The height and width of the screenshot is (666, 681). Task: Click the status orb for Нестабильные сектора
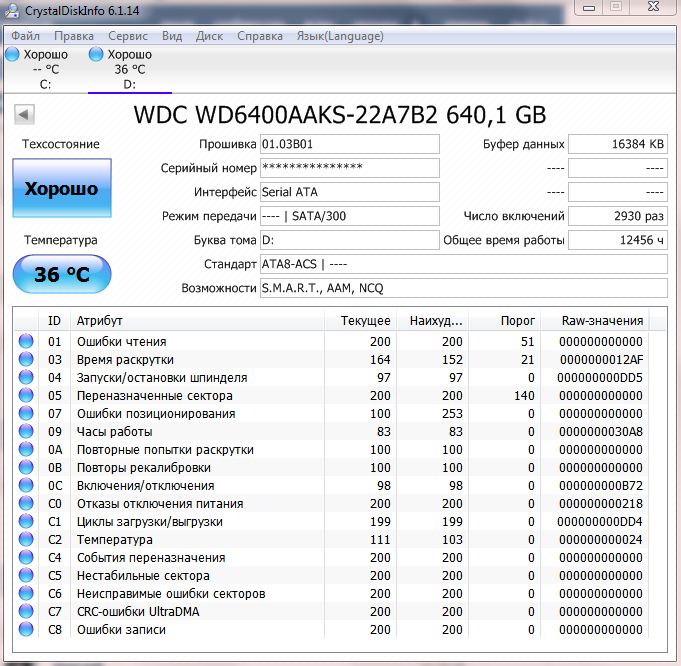coord(26,575)
